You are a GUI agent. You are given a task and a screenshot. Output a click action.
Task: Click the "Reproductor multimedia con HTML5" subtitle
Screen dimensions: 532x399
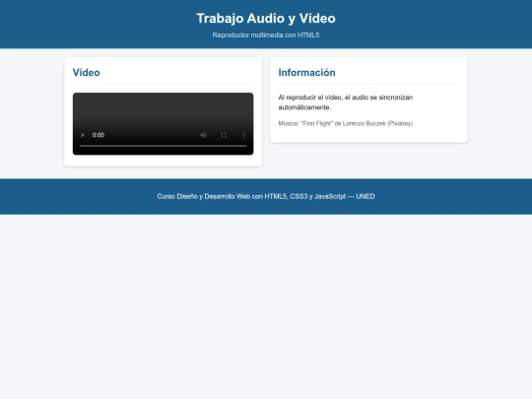(266, 34)
